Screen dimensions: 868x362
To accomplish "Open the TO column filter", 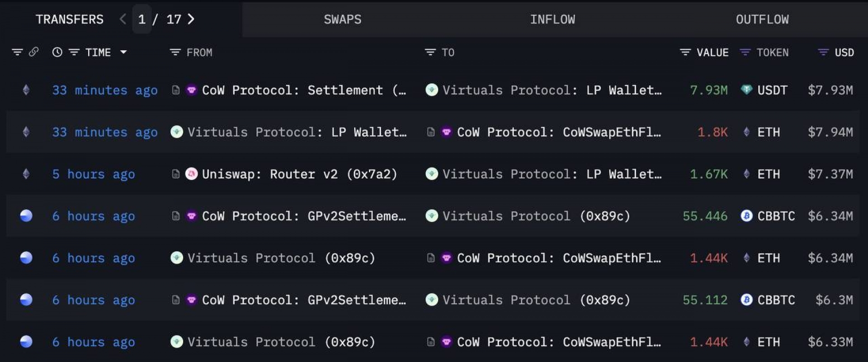I will click(430, 52).
